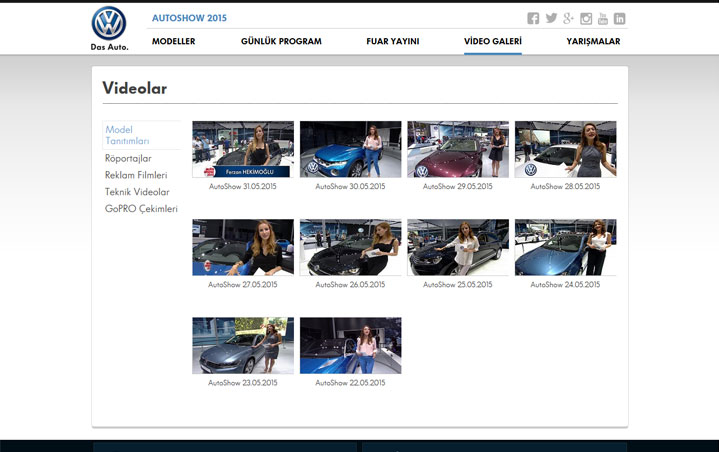Open the Instagram social icon
Viewport: 719px width, 452px height.
click(586, 18)
